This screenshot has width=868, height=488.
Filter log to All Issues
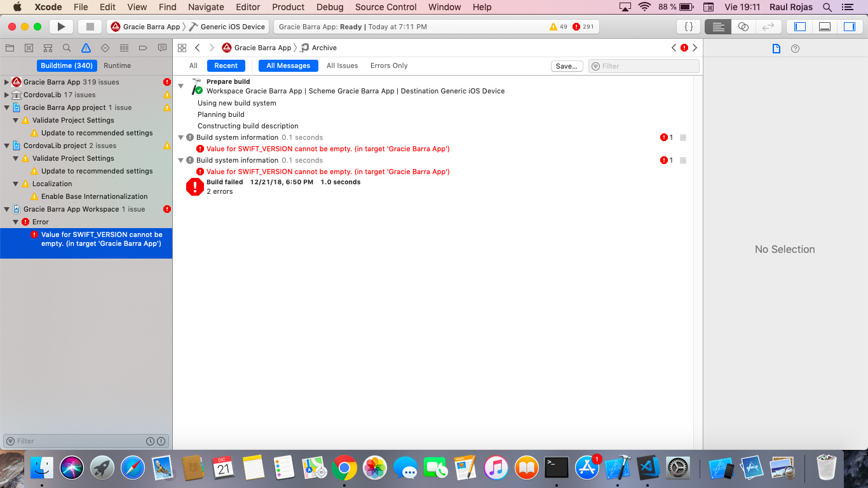coord(342,65)
